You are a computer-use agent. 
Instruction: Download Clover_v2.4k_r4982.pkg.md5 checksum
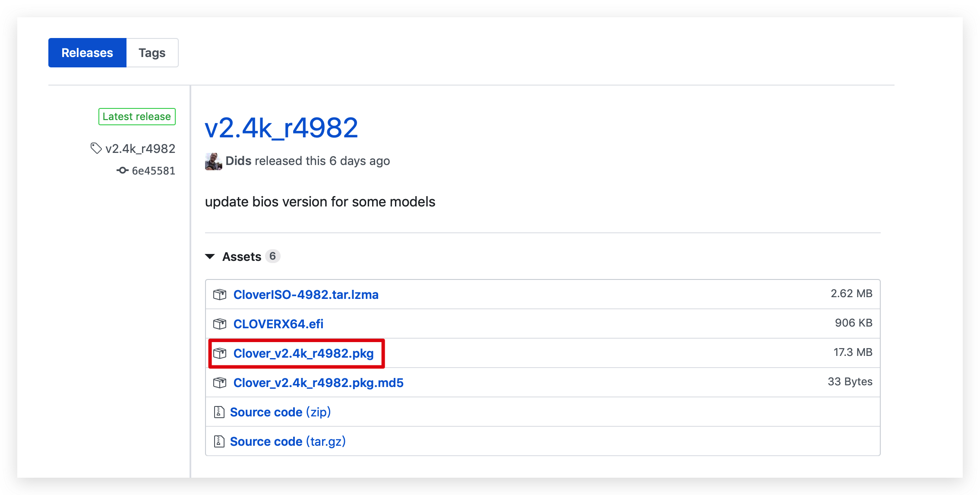(x=318, y=383)
